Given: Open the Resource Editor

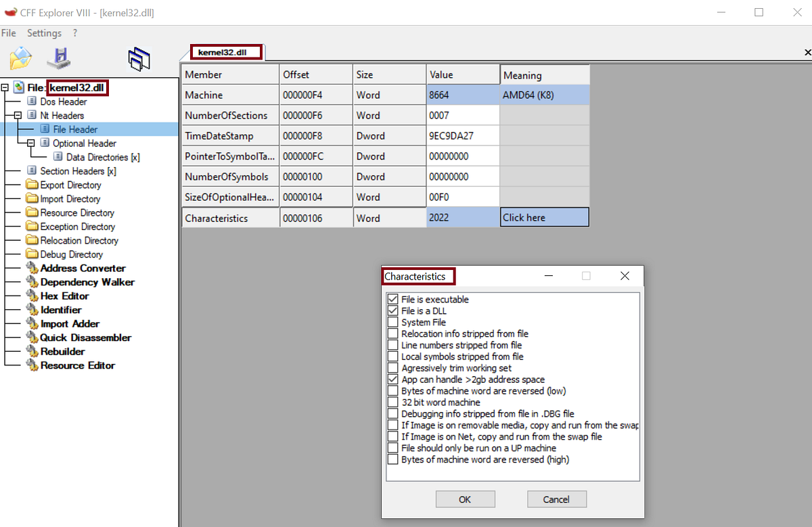Looking at the screenshot, I should pyautogui.click(x=74, y=365).
